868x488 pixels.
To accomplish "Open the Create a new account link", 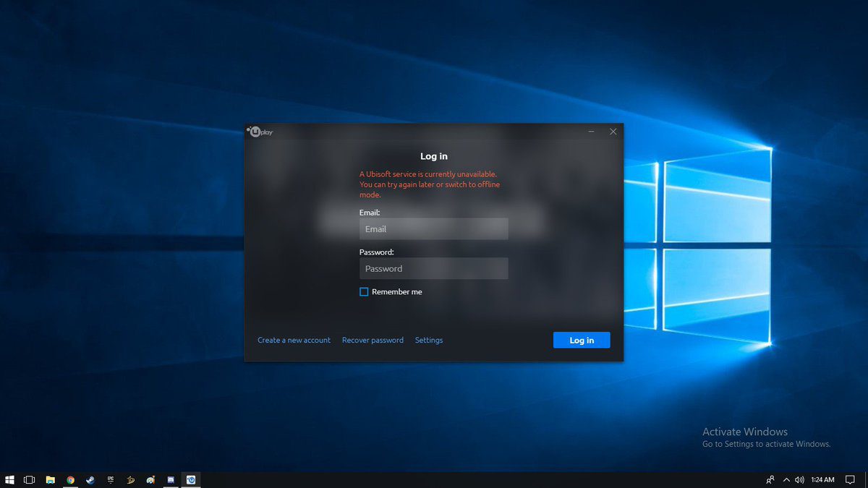I will click(x=294, y=340).
